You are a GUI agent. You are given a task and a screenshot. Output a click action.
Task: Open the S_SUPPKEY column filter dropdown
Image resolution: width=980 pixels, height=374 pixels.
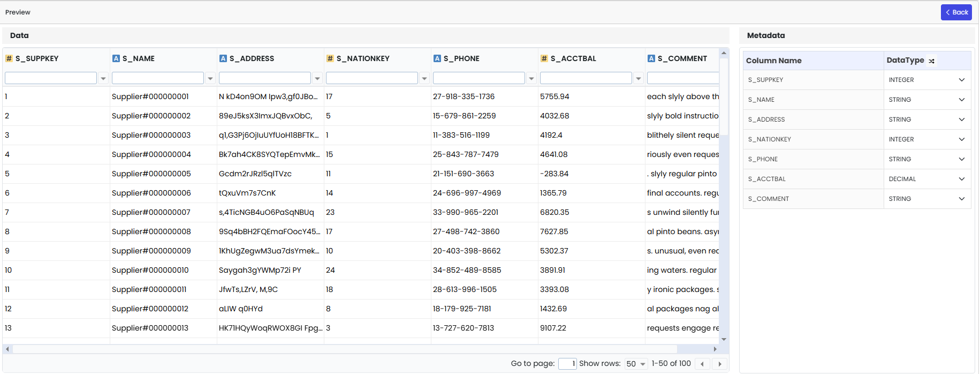[x=103, y=78]
